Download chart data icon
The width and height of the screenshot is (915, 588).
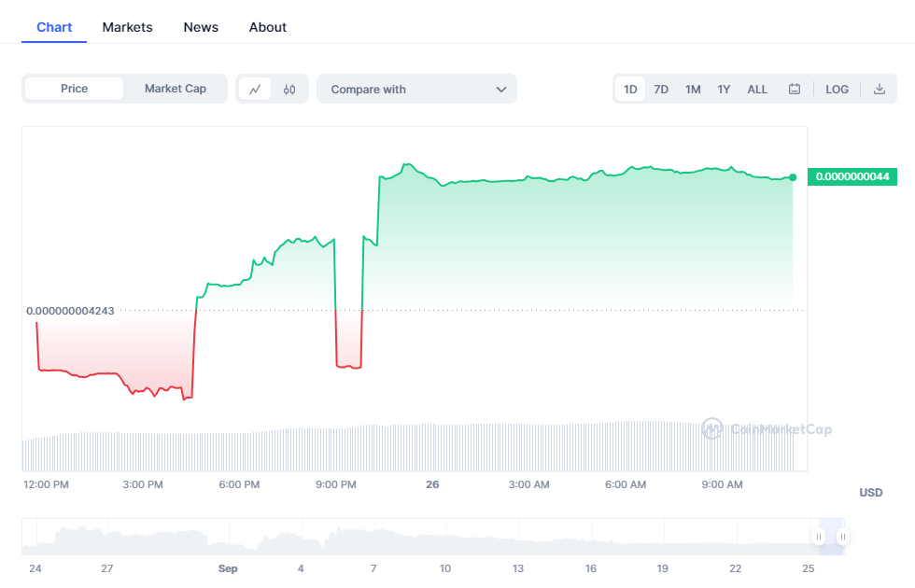[x=880, y=90]
